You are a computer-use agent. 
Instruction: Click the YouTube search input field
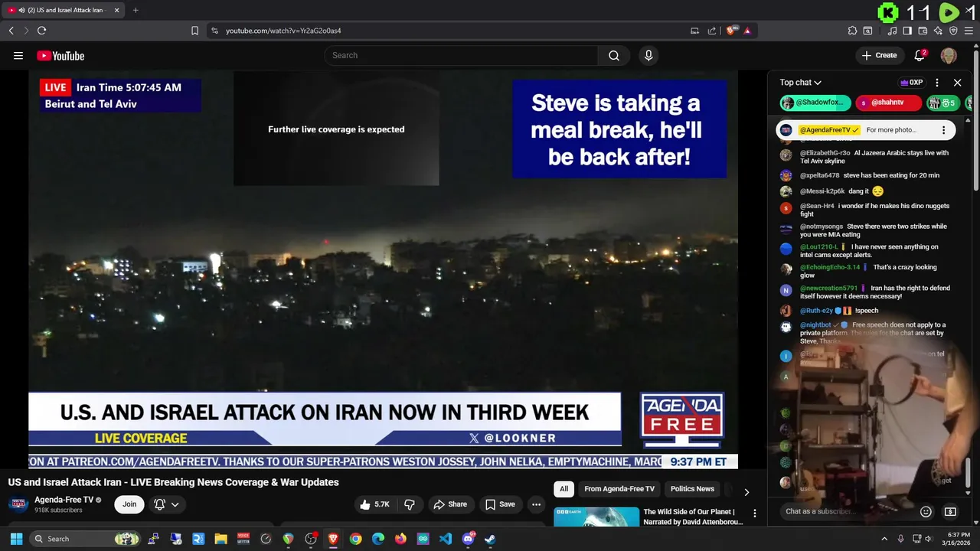[x=461, y=55]
